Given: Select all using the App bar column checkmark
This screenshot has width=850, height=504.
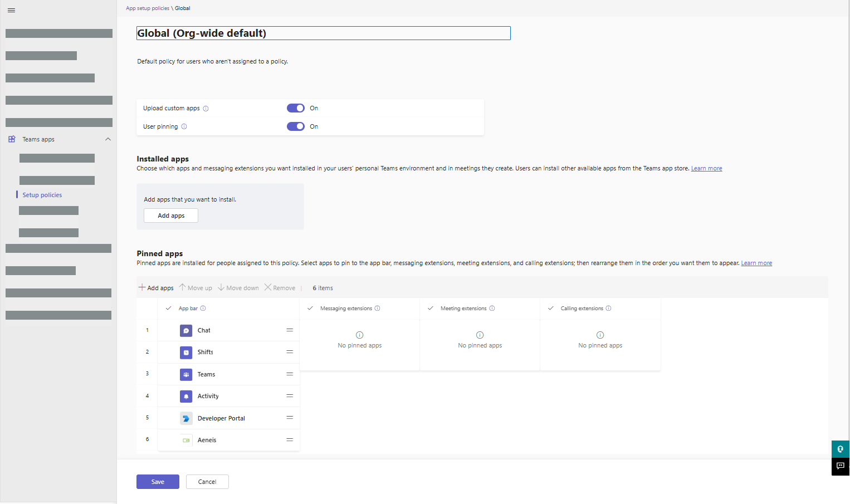Looking at the screenshot, I should pos(168,308).
